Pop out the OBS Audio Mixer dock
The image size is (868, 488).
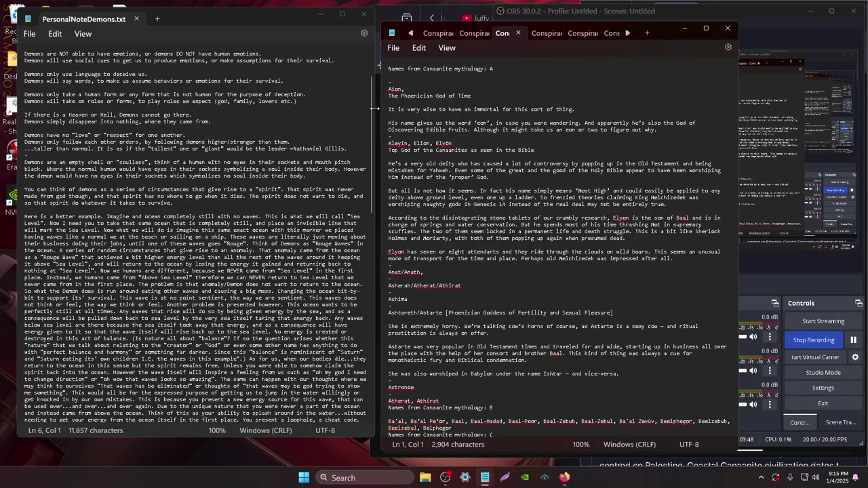pos(775,303)
